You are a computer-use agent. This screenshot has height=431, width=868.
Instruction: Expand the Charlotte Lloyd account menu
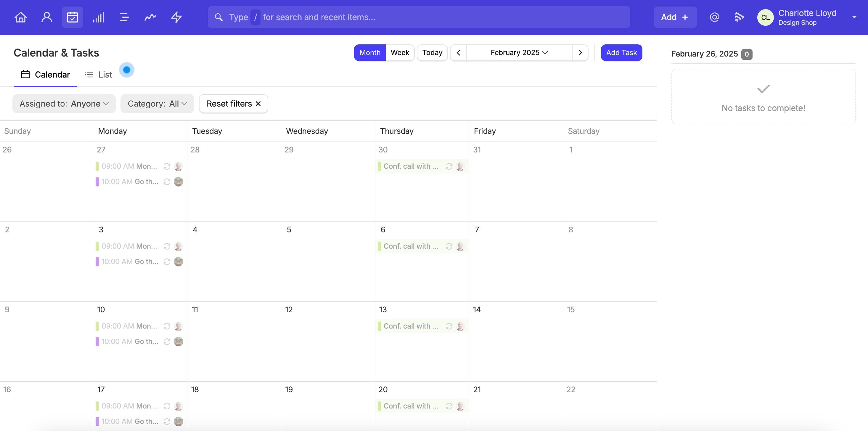[854, 17]
